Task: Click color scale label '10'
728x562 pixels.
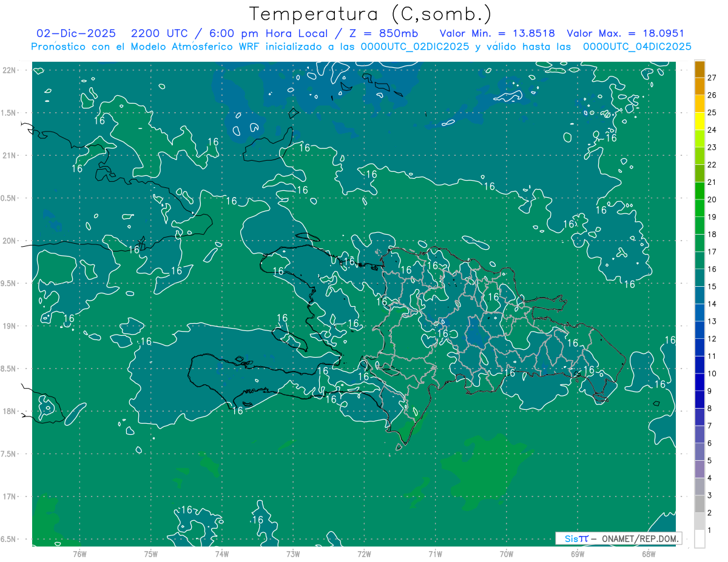Action: pyautogui.click(x=712, y=373)
